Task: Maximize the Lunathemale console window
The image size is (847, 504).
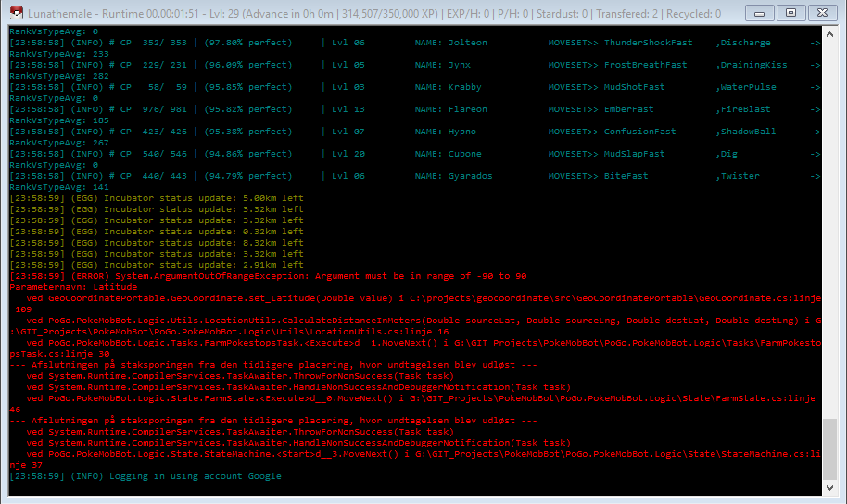Action: [790, 12]
